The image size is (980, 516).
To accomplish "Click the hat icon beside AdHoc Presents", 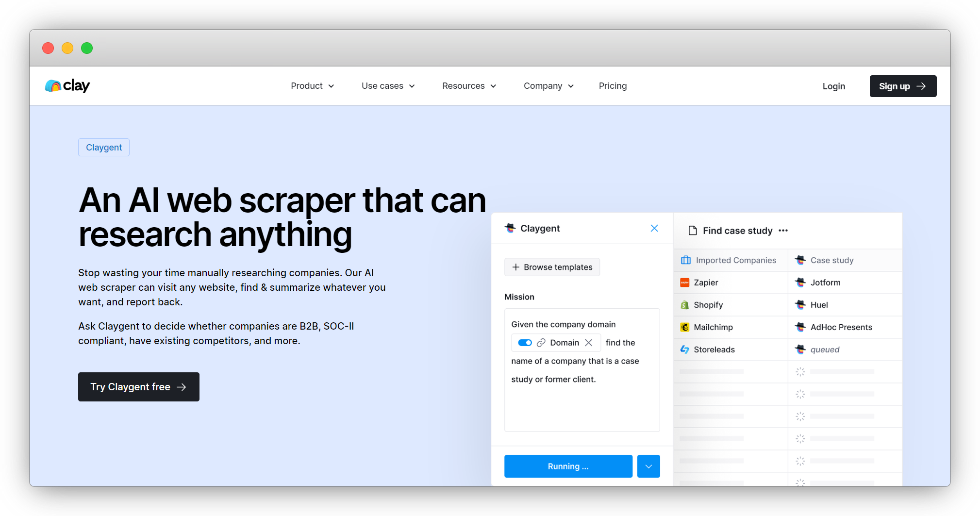I will point(800,327).
